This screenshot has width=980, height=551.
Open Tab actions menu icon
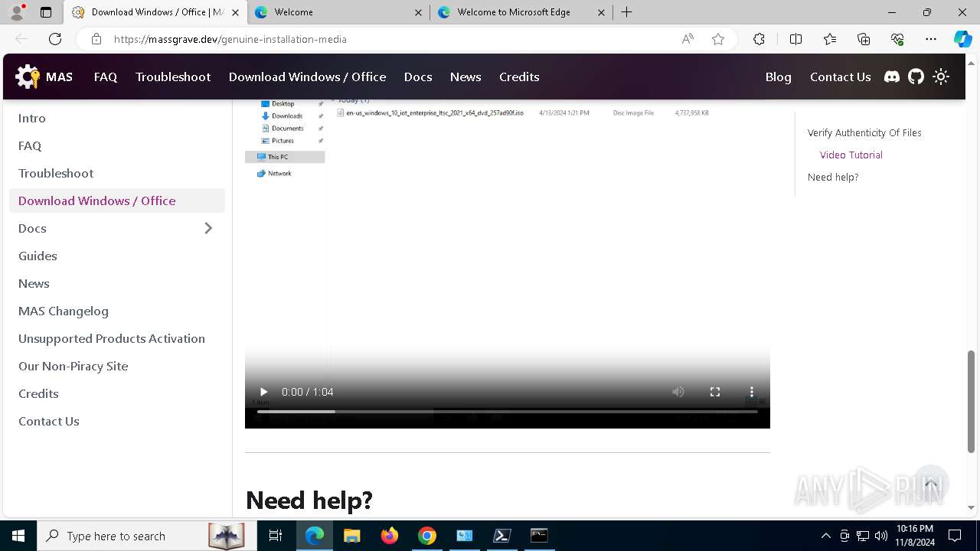pyautogui.click(x=46, y=12)
